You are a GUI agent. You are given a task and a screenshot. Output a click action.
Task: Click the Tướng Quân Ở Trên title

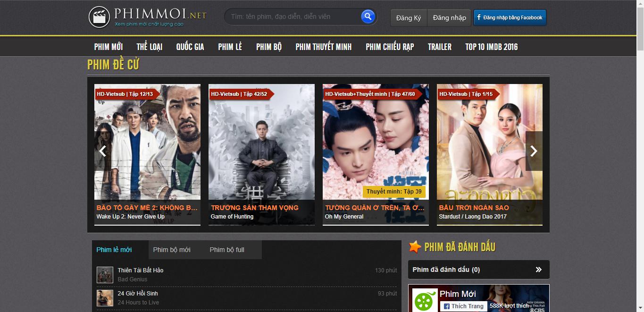point(375,208)
